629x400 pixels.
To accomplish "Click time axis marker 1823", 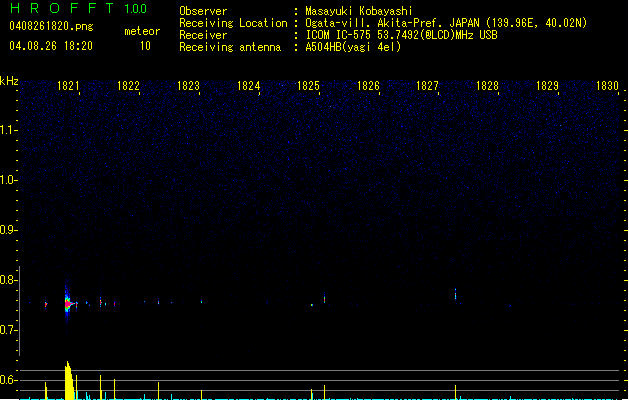I will (x=188, y=86).
